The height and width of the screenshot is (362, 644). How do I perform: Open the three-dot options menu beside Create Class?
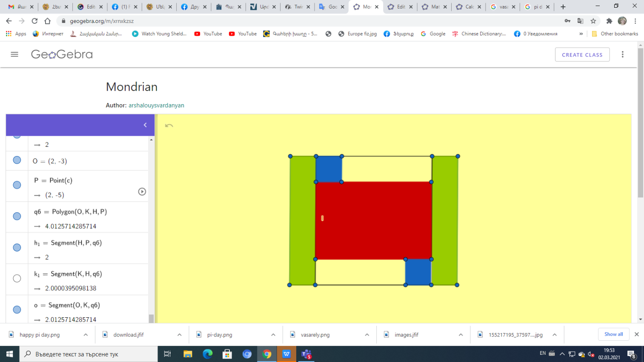click(x=622, y=54)
